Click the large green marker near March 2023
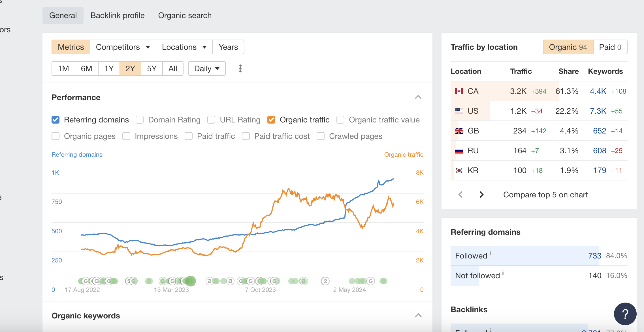The height and width of the screenshot is (332, 644). tap(190, 281)
